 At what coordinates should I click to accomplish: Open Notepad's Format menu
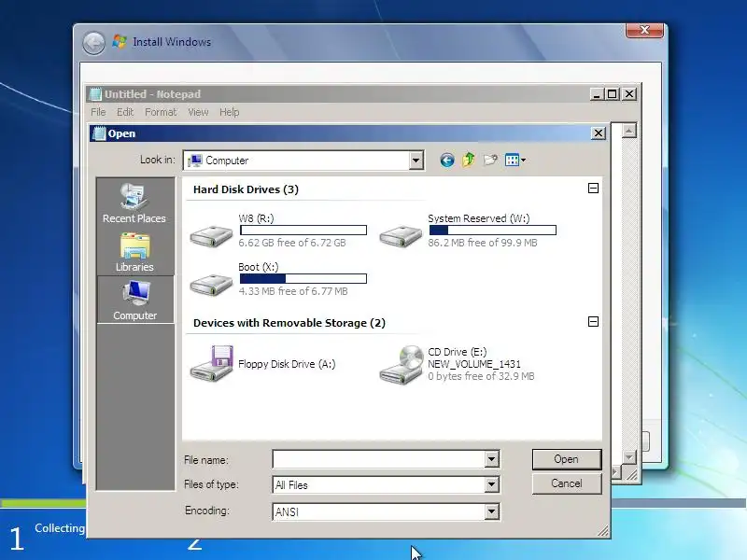click(161, 112)
